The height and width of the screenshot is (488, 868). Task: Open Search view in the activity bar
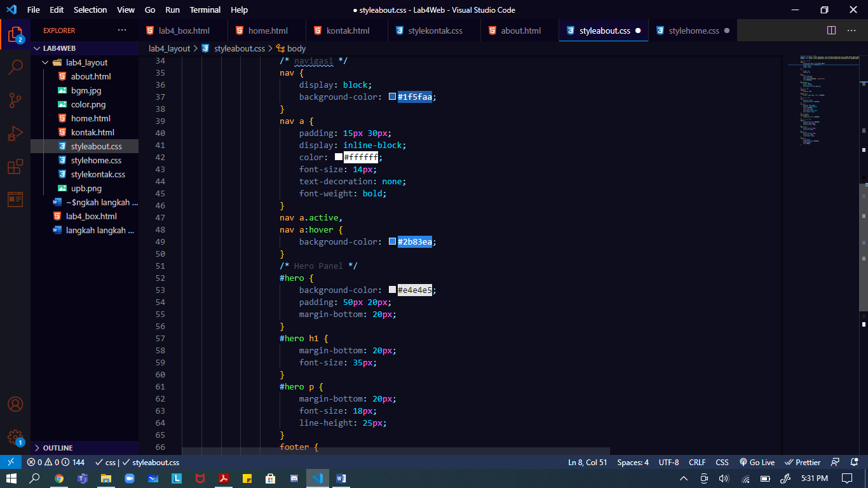point(15,66)
